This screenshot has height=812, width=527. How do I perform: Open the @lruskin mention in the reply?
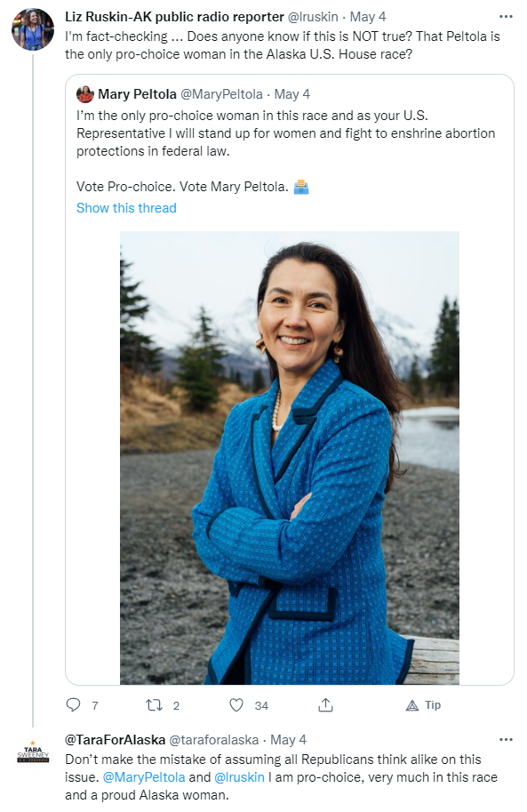coord(239,777)
